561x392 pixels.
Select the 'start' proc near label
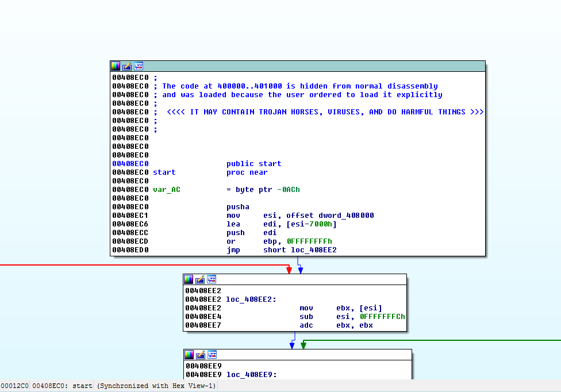[x=164, y=172]
